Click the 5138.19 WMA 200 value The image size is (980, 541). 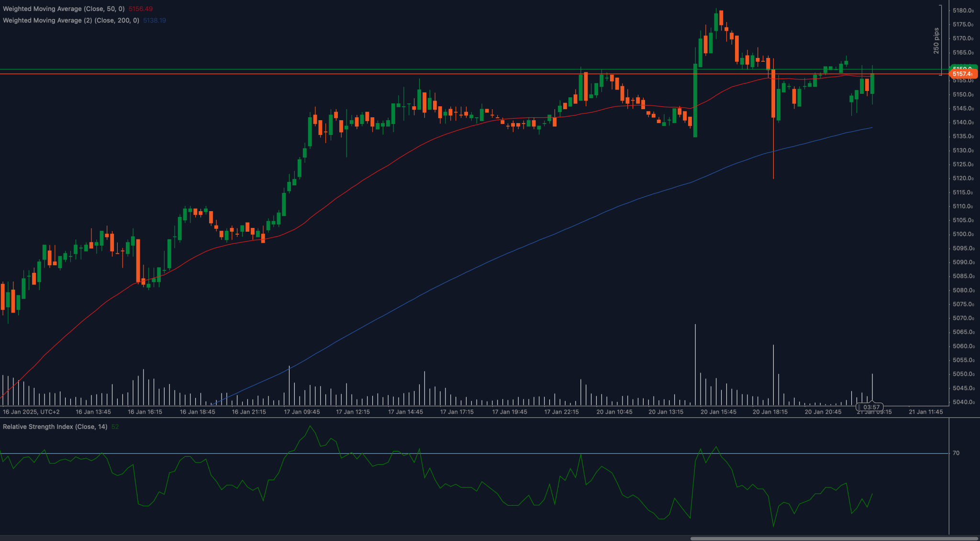[x=155, y=20]
